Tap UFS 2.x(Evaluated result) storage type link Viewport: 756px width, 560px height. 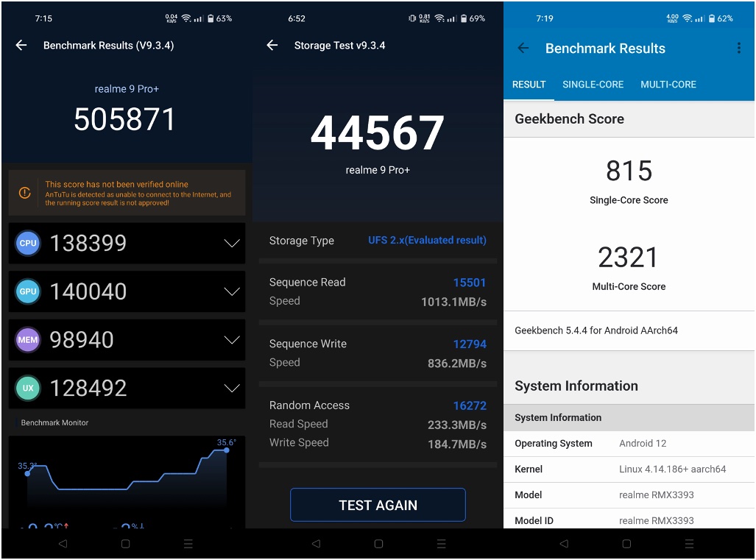coord(427,240)
